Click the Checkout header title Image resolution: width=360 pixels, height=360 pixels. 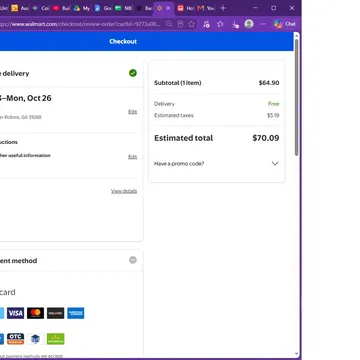[x=123, y=42]
